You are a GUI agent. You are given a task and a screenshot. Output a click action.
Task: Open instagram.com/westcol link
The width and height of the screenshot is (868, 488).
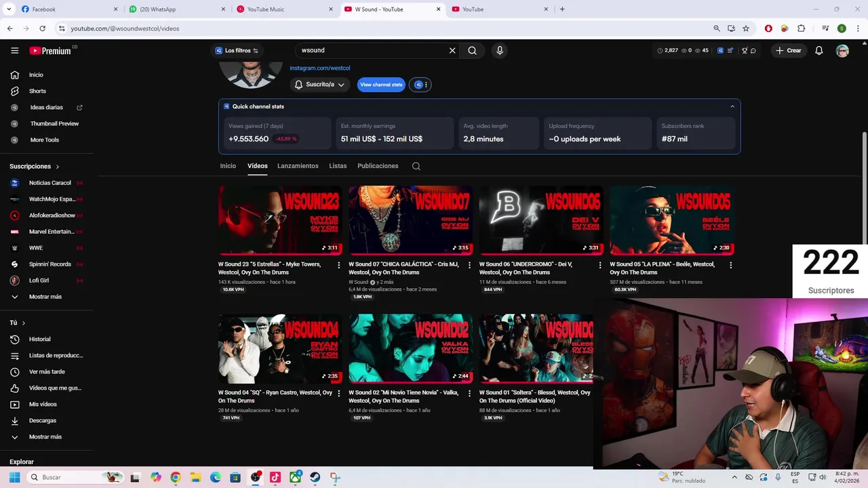pyautogui.click(x=320, y=68)
